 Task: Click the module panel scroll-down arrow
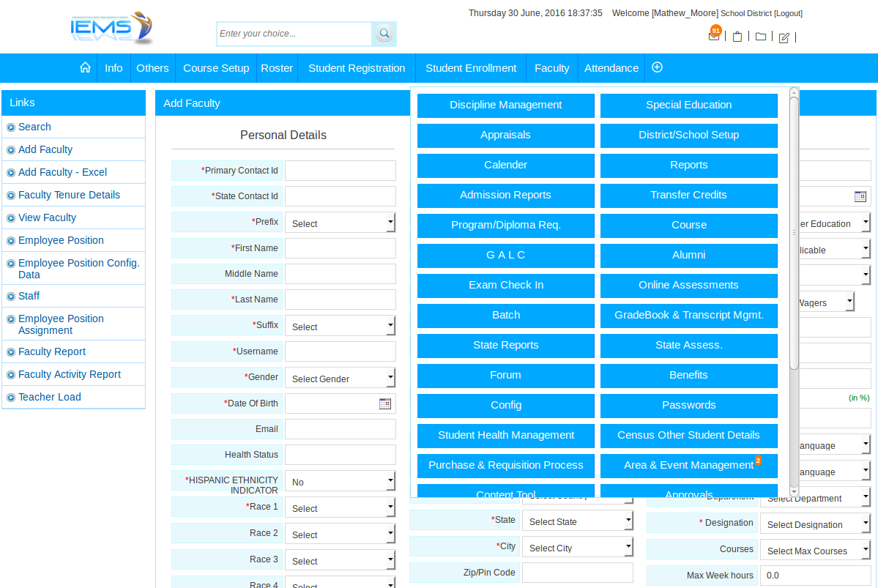[x=794, y=491]
